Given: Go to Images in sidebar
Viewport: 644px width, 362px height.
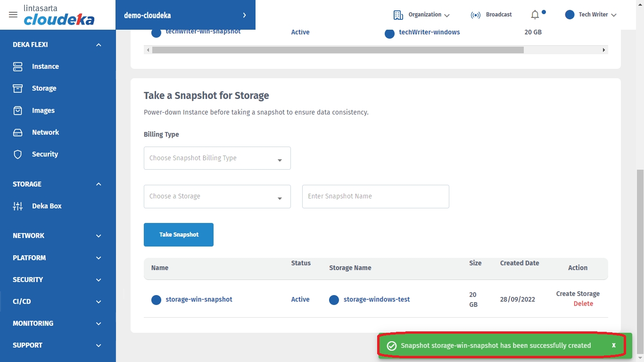Looking at the screenshot, I should click(x=43, y=110).
